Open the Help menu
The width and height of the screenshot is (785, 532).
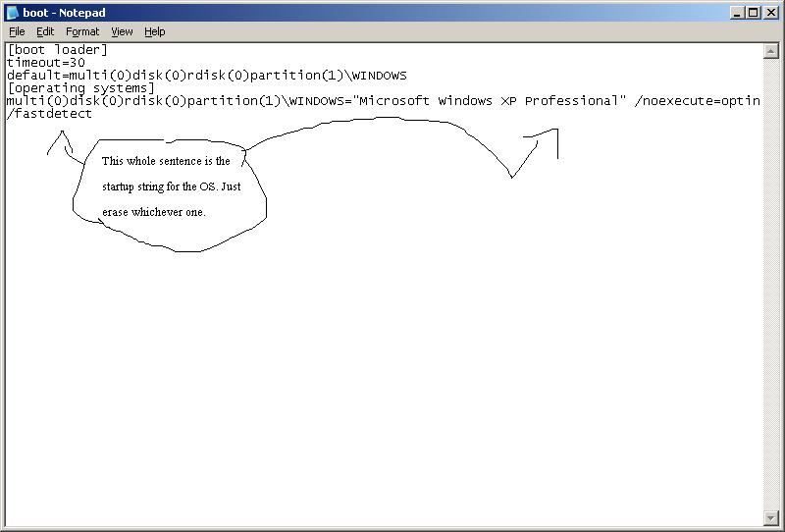click(x=155, y=31)
